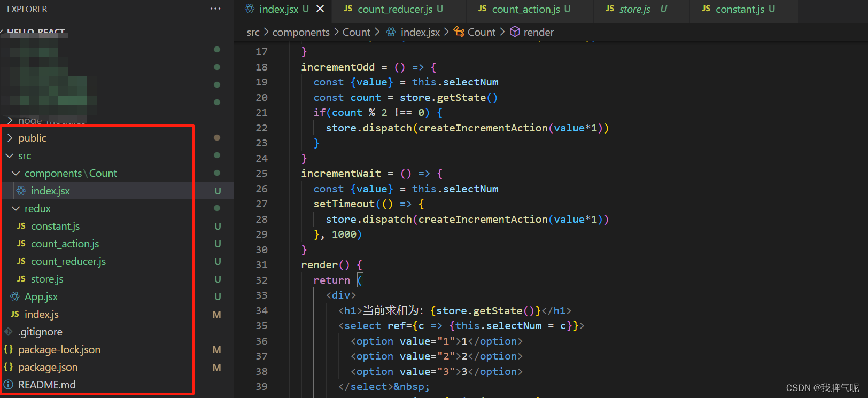The width and height of the screenshot is (868, 398).
Task: Switch to the store.js tab
Action: pyautogui.click(x=635, y=9)
